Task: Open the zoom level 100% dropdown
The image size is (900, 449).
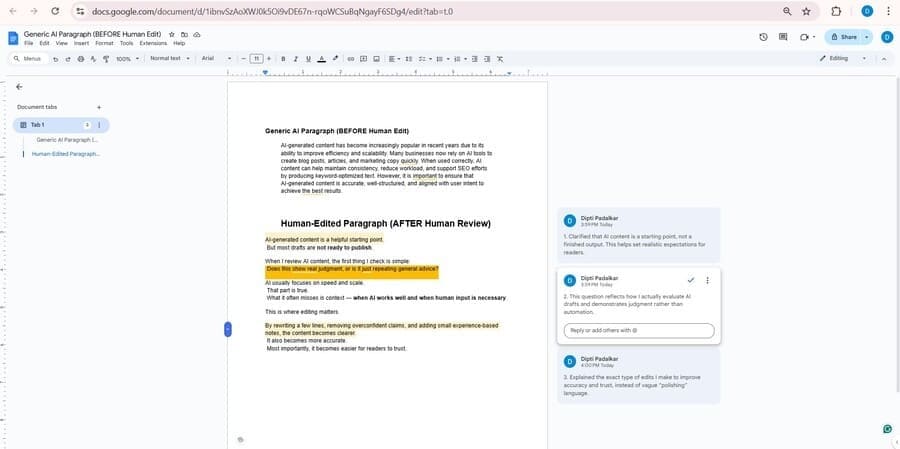Action: 127,59
